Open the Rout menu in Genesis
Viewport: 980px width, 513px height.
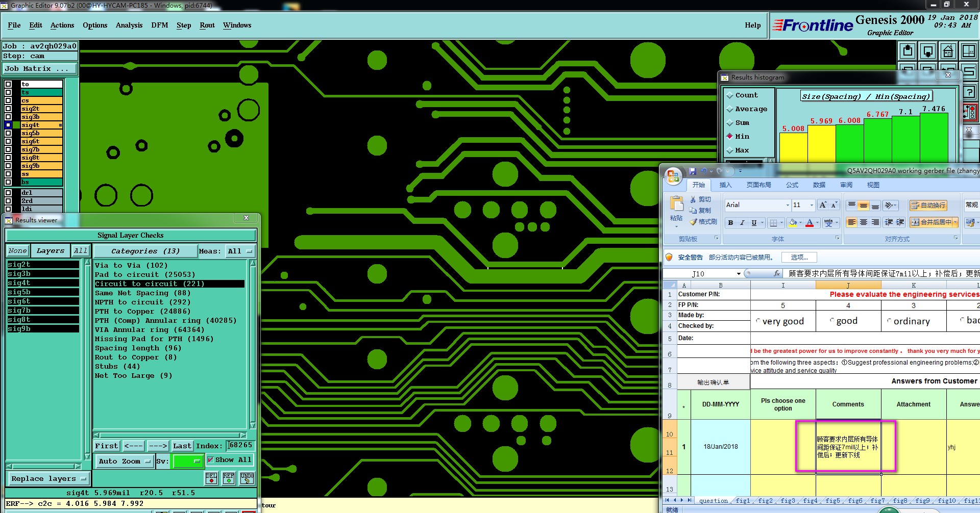pos(207,25)
